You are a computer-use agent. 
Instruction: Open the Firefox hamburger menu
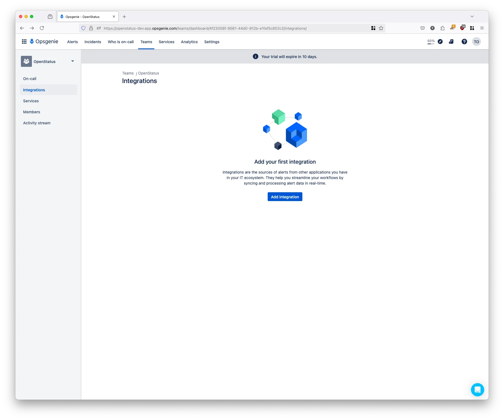(482, 28)
